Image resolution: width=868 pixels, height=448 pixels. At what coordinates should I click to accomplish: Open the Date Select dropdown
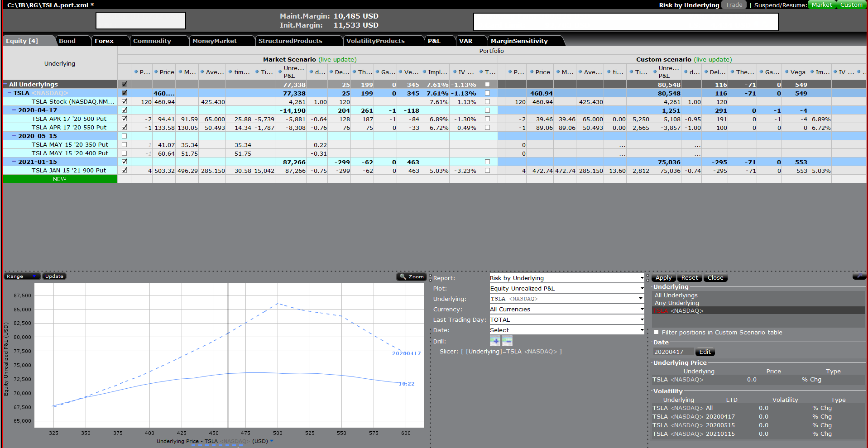567,330
